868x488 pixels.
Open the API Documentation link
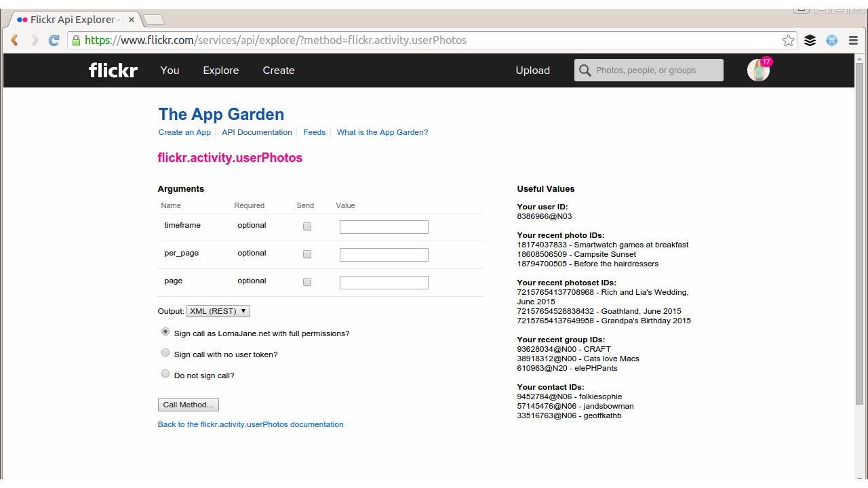click(x=257, y=133)
